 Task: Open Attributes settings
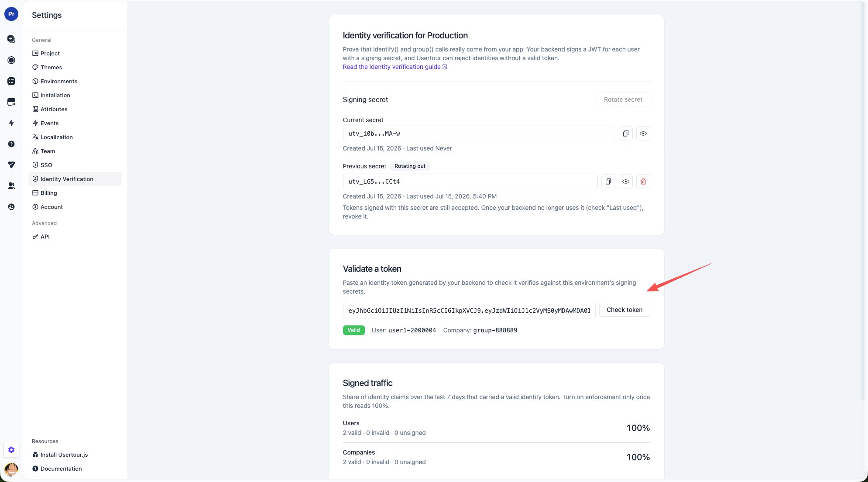75,109
